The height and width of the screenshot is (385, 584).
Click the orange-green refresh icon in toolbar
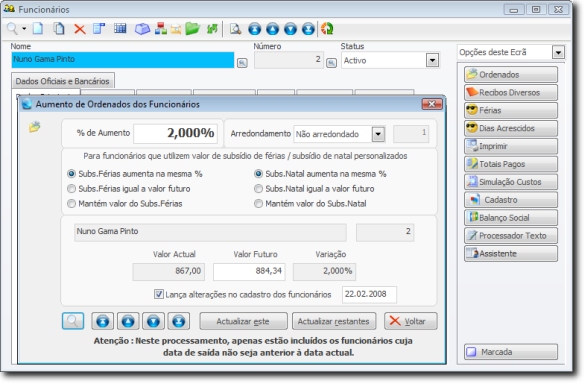[327, 29]
